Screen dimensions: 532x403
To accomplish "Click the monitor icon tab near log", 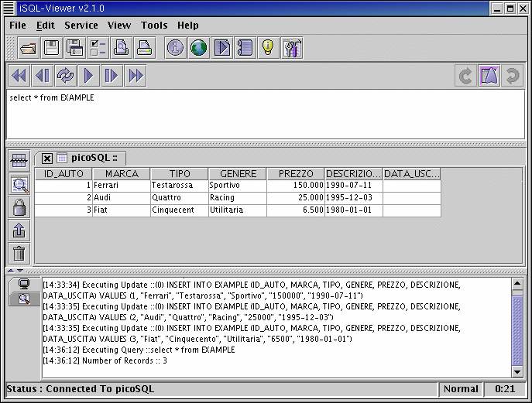I will (24, 283).
